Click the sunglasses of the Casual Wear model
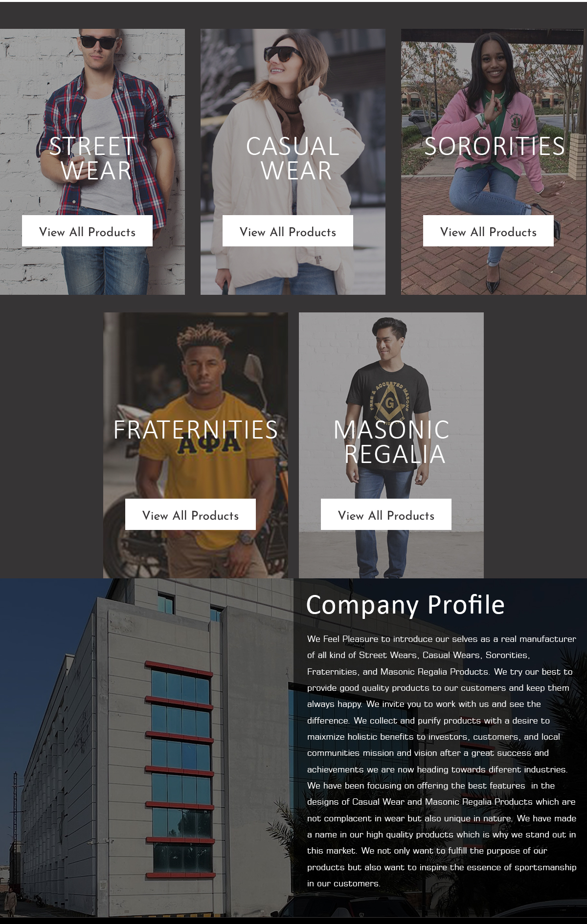The image size is (587, 924). [x=282, y=54]
